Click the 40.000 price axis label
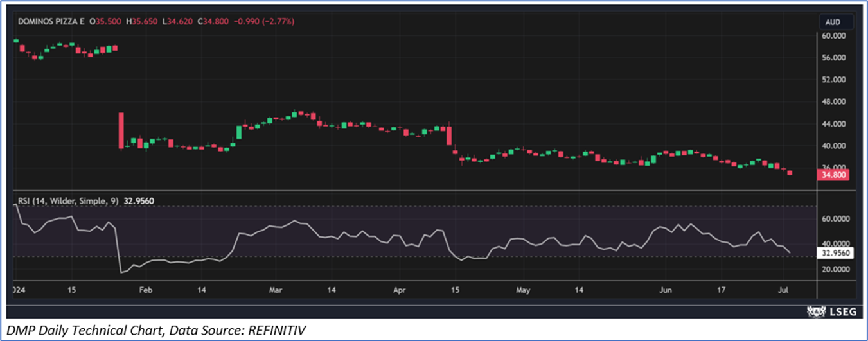Screen dimensions: 868x341 point(833,146)
